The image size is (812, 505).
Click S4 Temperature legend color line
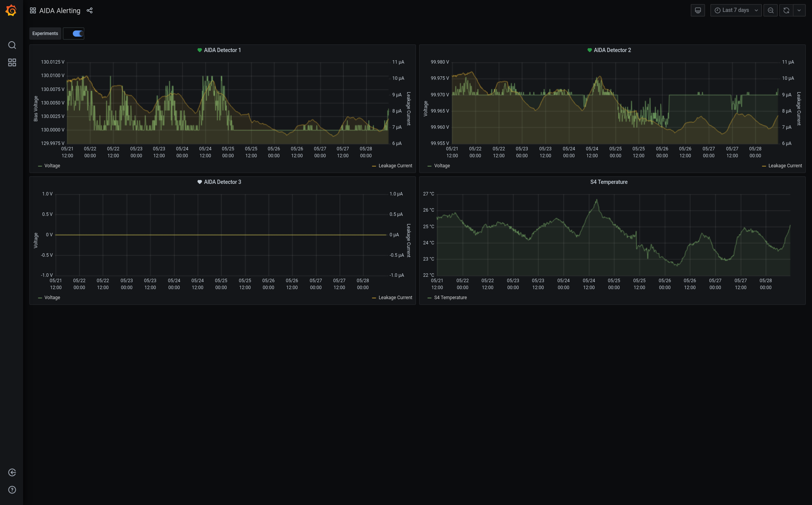coord(429,298)
